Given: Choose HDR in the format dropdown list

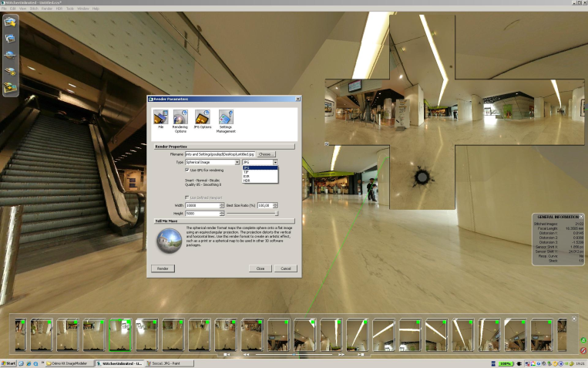Looking at the screenshot, I should point(247,181).
